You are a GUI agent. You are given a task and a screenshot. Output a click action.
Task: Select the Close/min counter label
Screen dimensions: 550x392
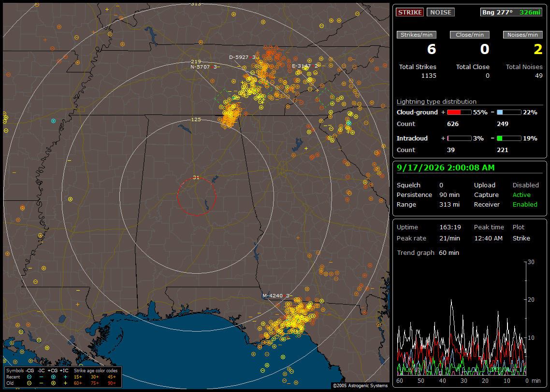pos(470,35)
